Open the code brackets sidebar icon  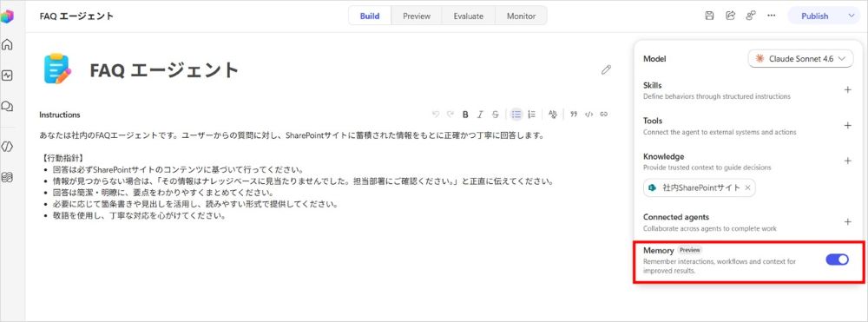7,147
